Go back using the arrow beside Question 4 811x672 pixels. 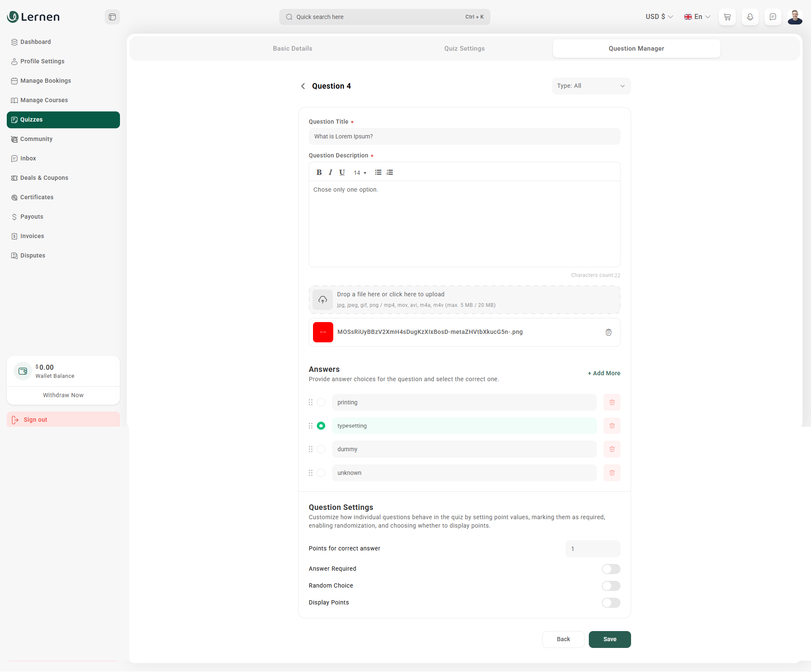click(x=303, y=86)
